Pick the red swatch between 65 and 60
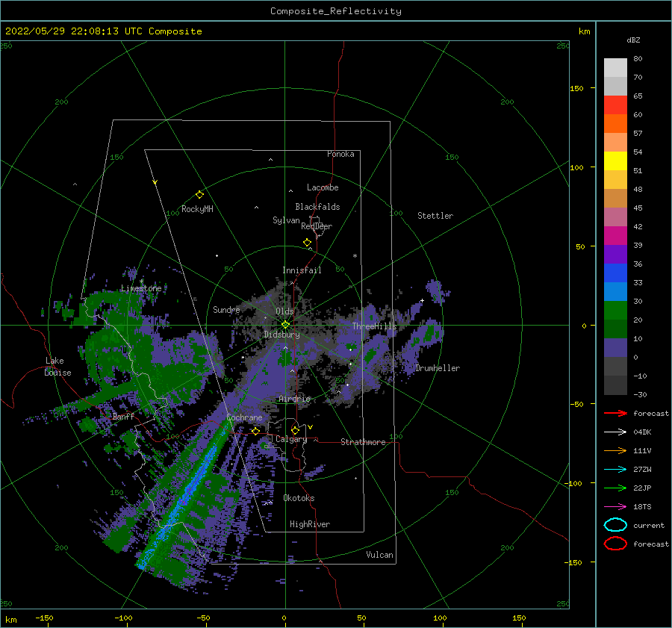 coord(615,105)
